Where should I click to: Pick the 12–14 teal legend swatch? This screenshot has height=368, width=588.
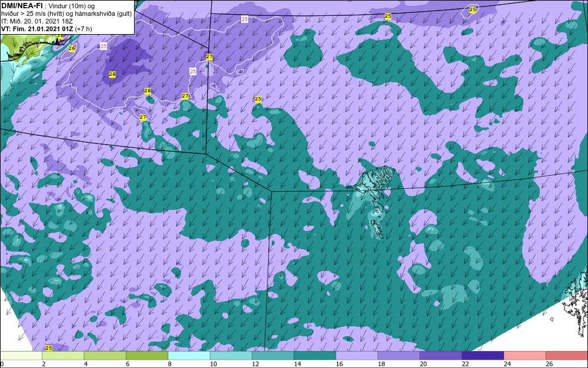[273, 356]
